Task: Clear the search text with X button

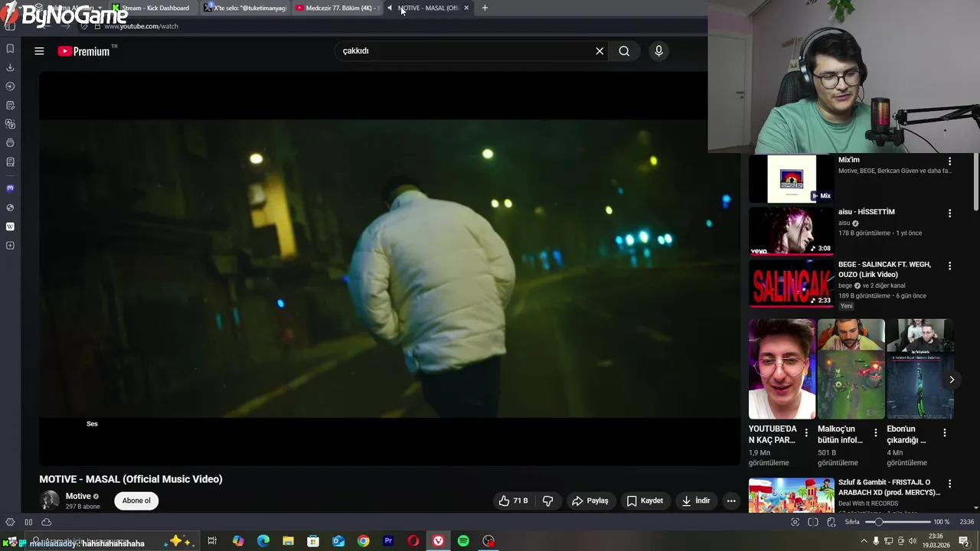Action: coord(599,51)
